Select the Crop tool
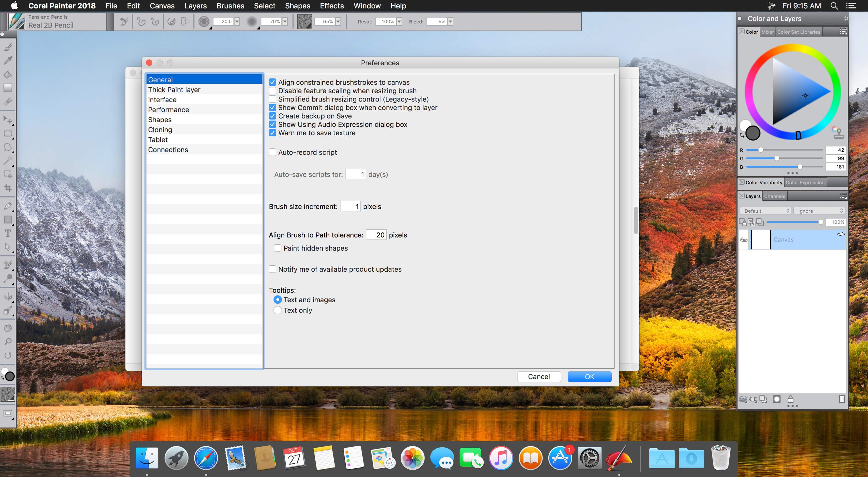The height and width of the screenshot is (477, 868). [8, 188]
